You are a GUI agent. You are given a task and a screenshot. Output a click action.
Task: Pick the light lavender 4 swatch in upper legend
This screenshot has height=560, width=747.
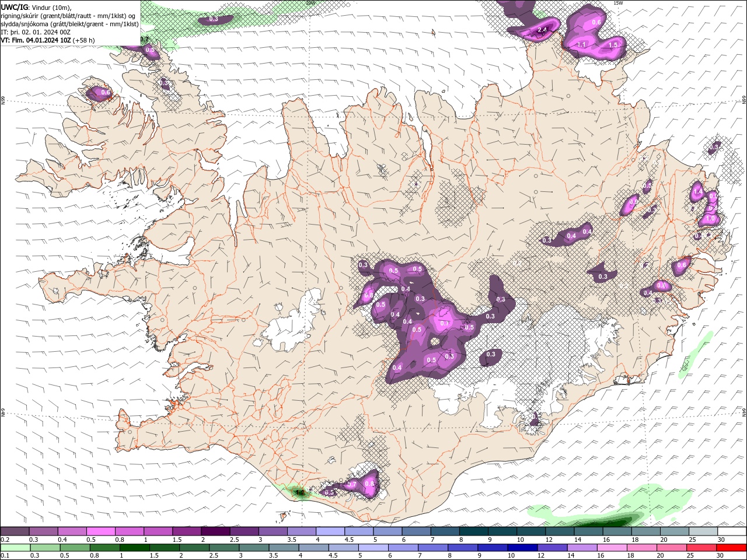[330, 531]
